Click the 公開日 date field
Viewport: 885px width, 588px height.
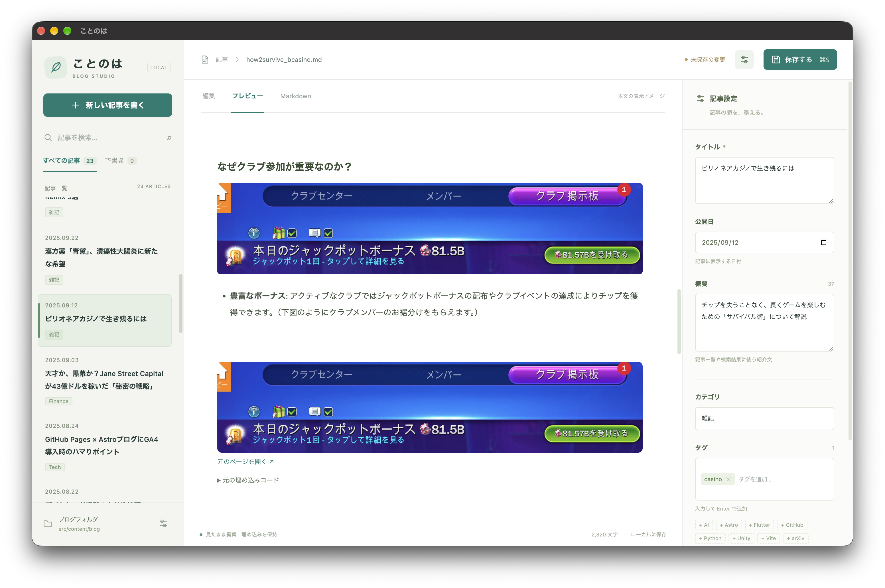pyautogui.click(x=764, y=242)
